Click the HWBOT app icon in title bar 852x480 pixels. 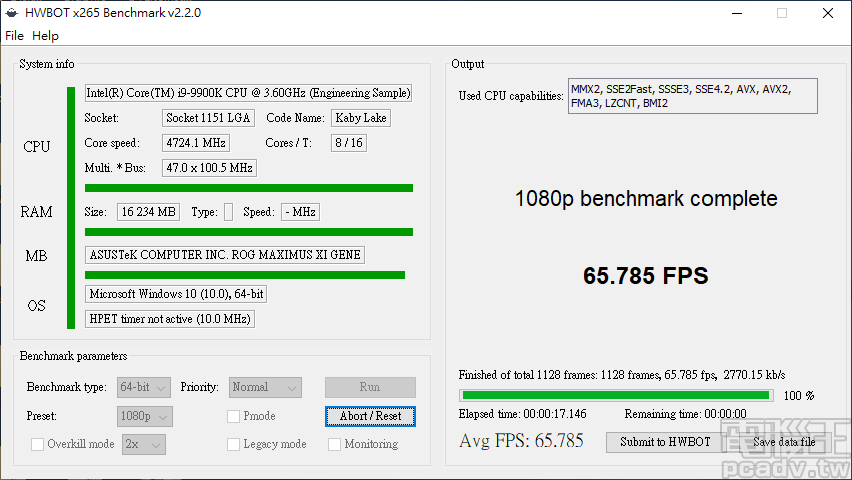[x=11, y=13]
